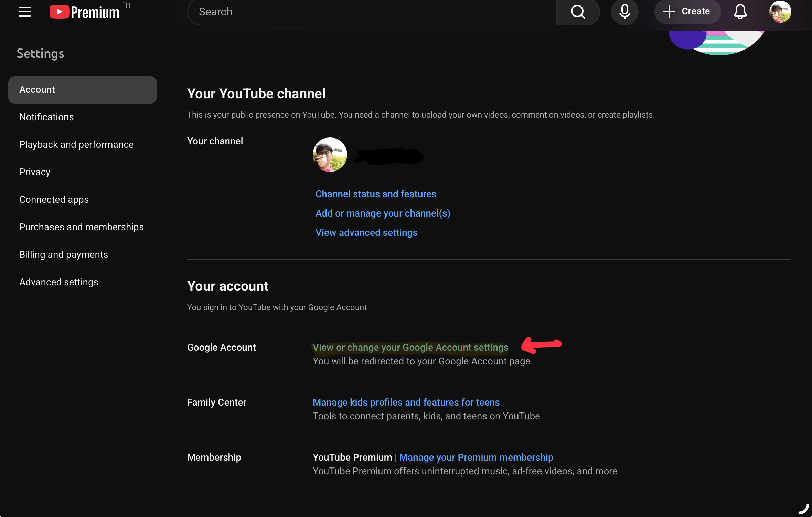Image resolution: width=812 pixels, height=517 pixels.
Task: Open Billing and payments
Action: (x=64, y=255)
